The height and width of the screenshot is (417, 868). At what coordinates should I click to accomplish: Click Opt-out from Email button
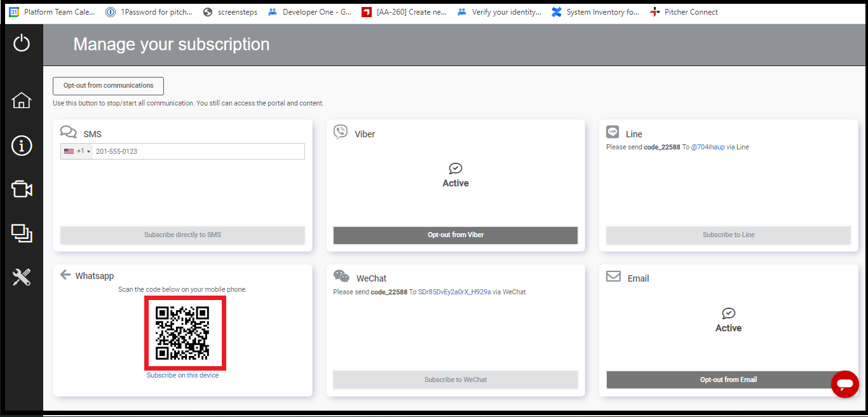[728, 380]
